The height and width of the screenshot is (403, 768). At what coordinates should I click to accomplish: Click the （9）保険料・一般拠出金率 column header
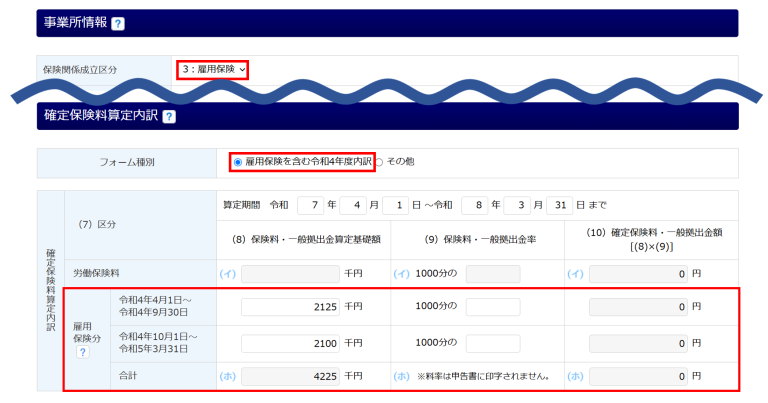pos(480,239)
